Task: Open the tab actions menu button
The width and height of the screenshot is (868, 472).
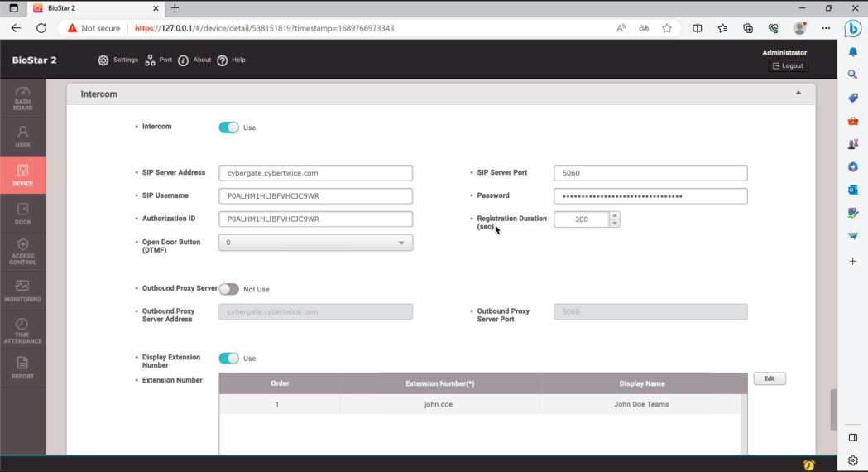Action: pyautogui.click(x=14, y=8)
